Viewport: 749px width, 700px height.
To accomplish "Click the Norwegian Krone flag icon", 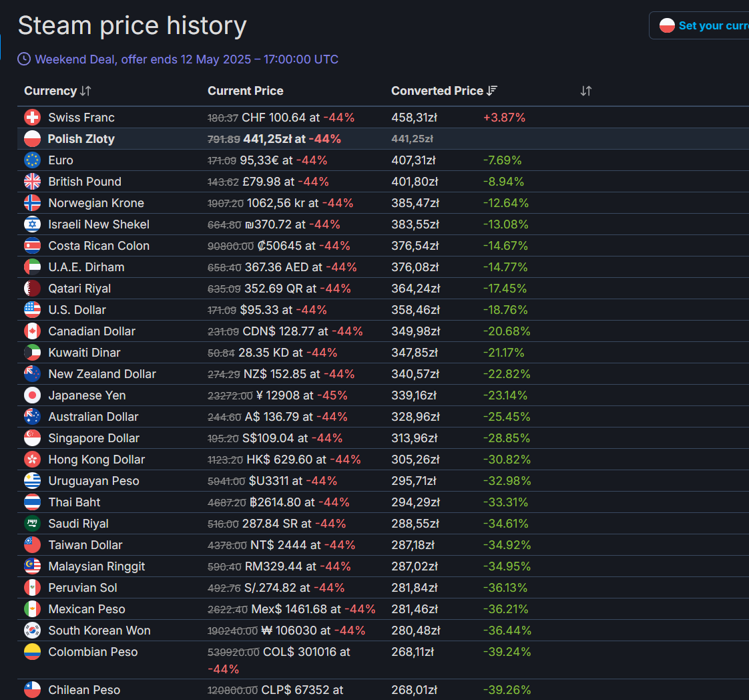I will (x=33, y=202).
